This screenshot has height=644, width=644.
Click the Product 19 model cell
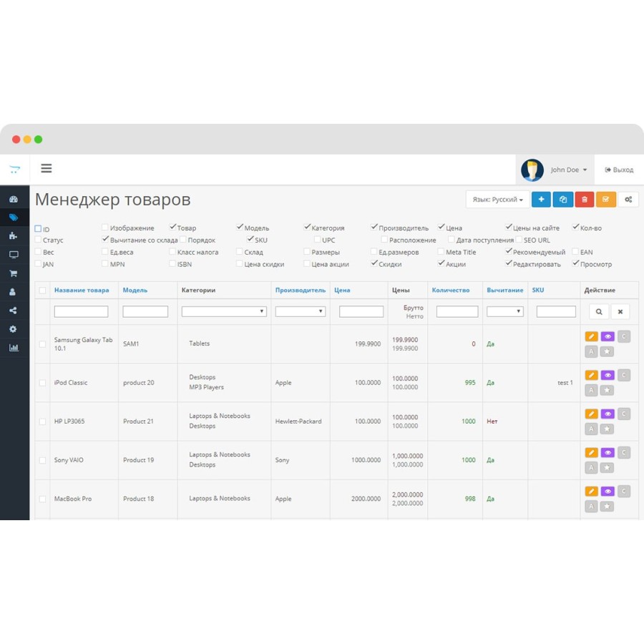138,459
